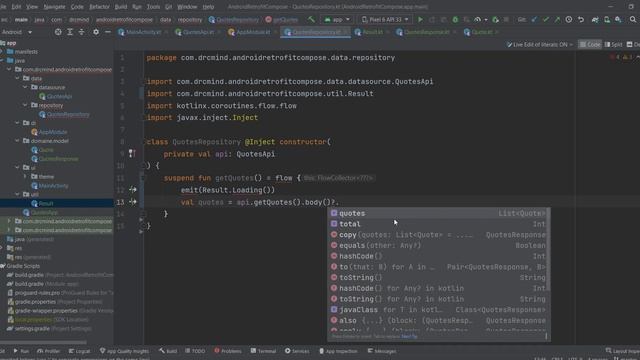Open the Terminal tool window
The width and height of the screenshot is (640, 360).
click(x=264, y=351)
